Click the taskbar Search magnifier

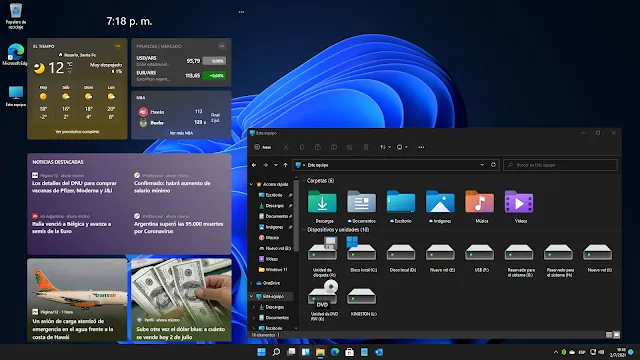click(x=276, y=352)
